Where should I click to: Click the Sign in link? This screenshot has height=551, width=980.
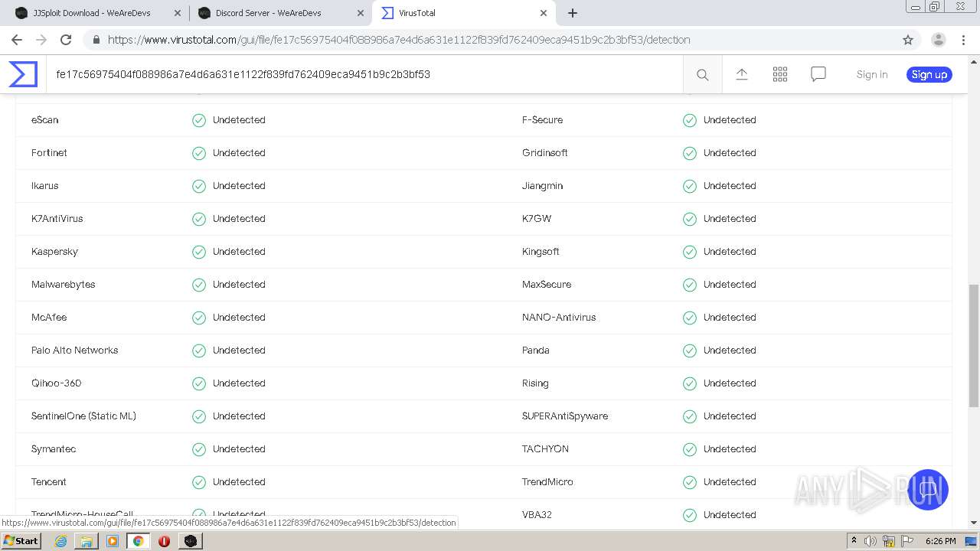tap(872, 74)
